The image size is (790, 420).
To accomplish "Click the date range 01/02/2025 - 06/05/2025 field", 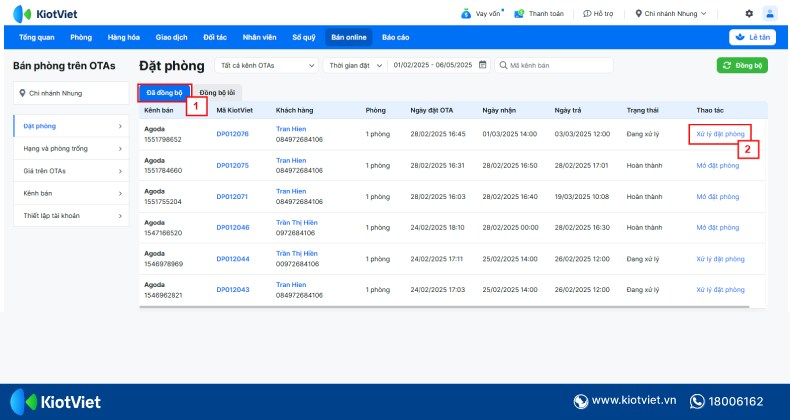I will (433, 65).
